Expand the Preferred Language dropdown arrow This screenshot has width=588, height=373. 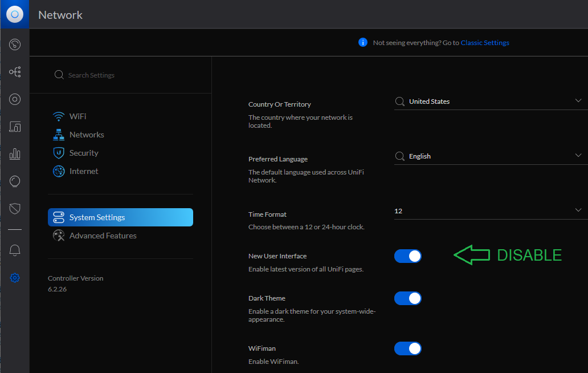tap(578, 155)
